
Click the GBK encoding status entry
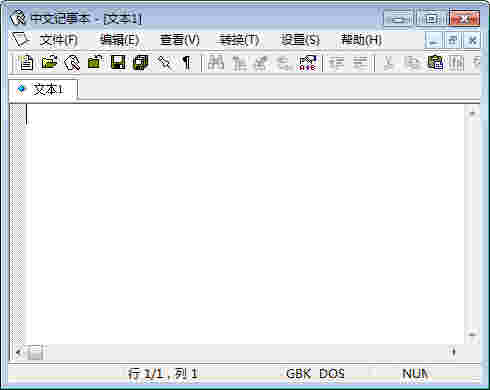[x=298, y=374]
